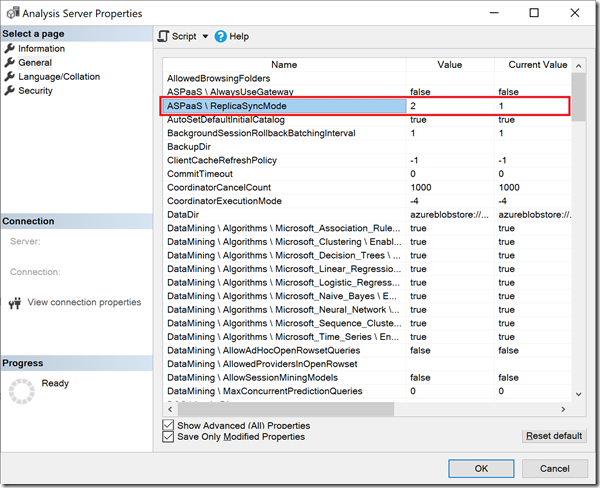
Task: Click the horizontal scrollbar right arrow
Action: (x=563, y=409)
